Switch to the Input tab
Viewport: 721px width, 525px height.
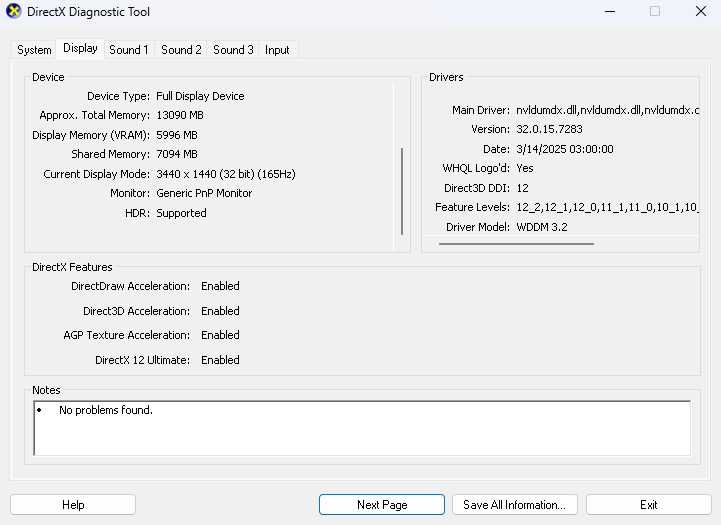coord(277,50)
